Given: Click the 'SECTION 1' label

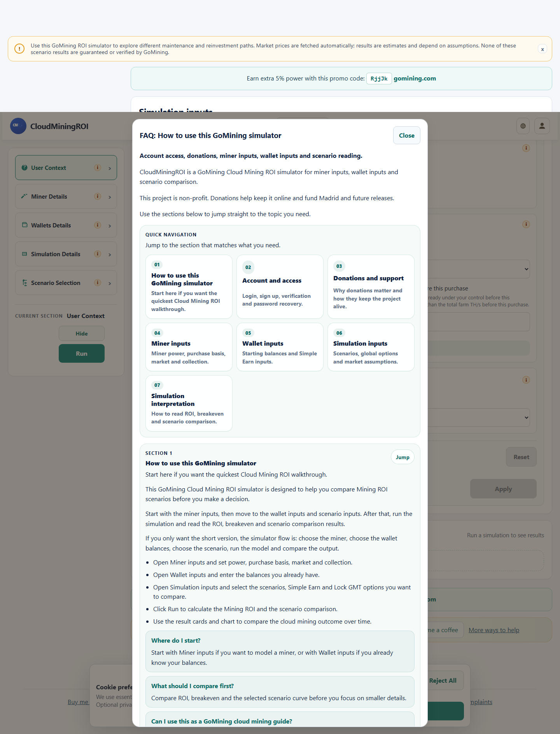Looking at the screenshot, I should 159,453.
